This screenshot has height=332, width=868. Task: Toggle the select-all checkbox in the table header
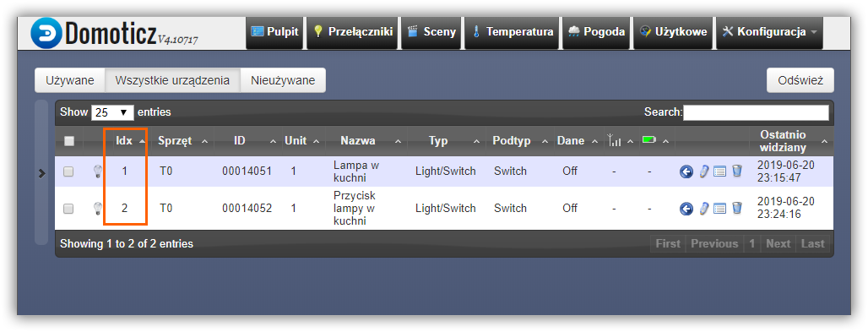69,141
